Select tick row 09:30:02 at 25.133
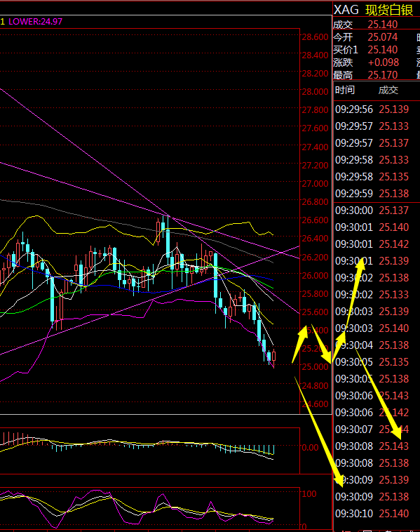The image size is (420, 532). (x=372, y=295)
